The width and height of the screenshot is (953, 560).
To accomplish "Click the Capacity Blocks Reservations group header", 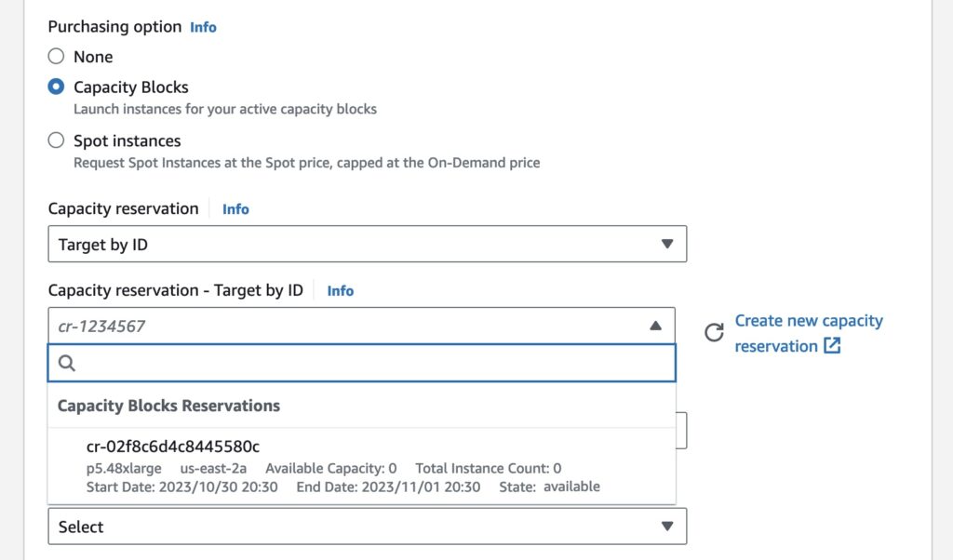I will coord(168,406).
